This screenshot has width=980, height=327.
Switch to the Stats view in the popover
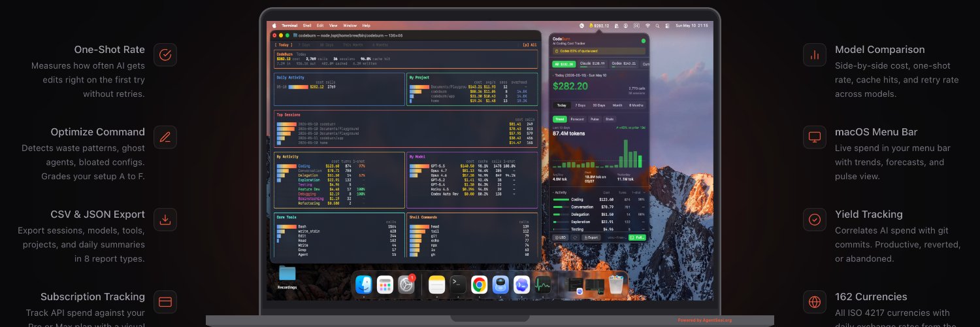tap(610, 119)
